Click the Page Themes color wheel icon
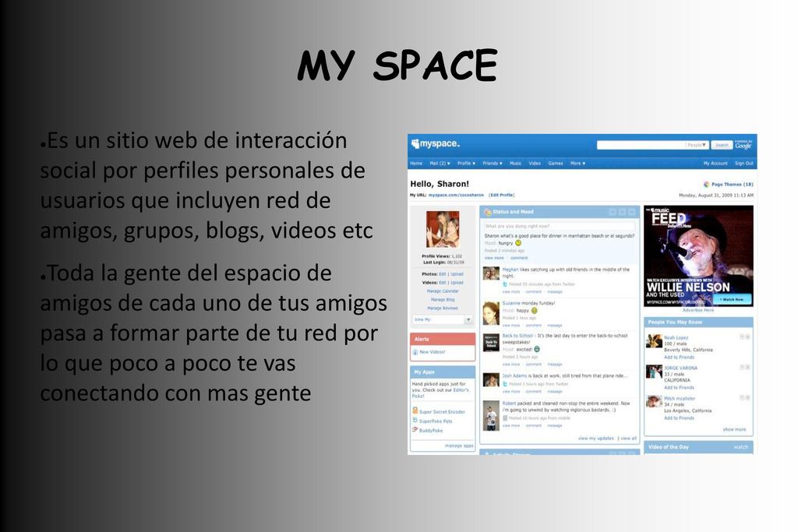The height and width of the screenshot is (532, 798). tap(706, 184)
